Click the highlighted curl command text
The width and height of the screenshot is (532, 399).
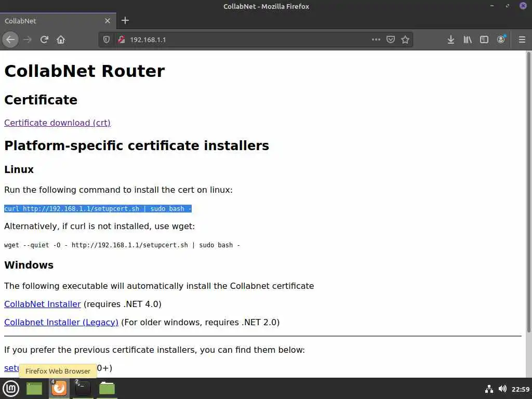[98, 209]
